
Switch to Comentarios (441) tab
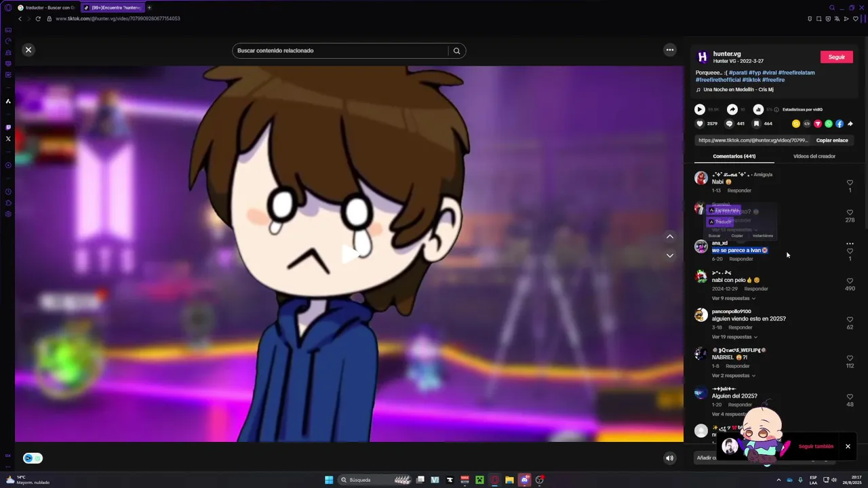click(734, 156)
